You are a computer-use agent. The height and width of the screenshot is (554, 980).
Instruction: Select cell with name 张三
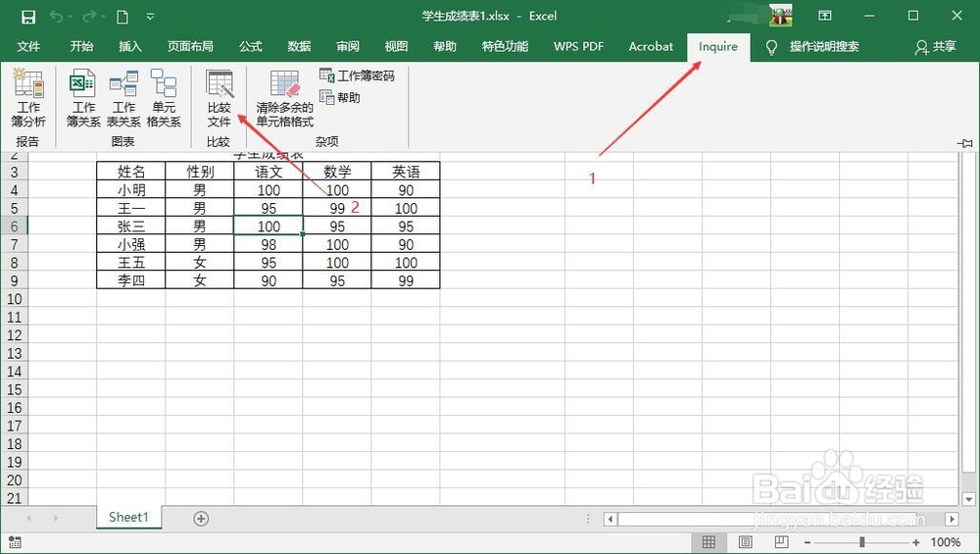(x=130, y=227)
